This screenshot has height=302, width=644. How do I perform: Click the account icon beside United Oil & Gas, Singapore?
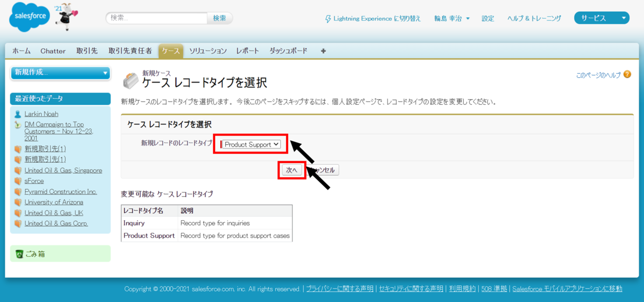pyautogui.click(x=18, y=170)
